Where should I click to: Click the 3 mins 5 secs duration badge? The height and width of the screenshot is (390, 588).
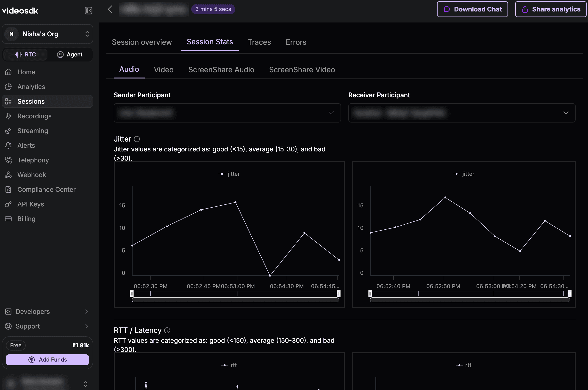click(x=213, y=9)
